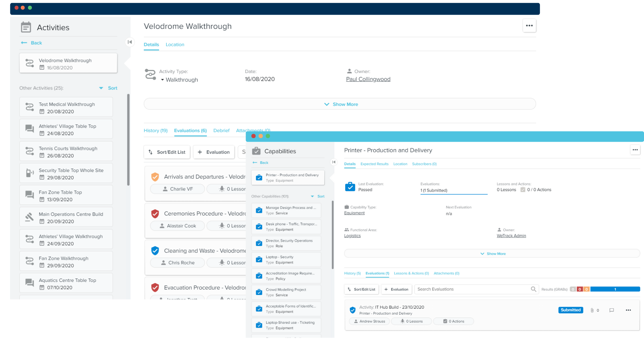Click the Capabilities briefcase header icon
The image size is (644, 362).
point(256,151)
